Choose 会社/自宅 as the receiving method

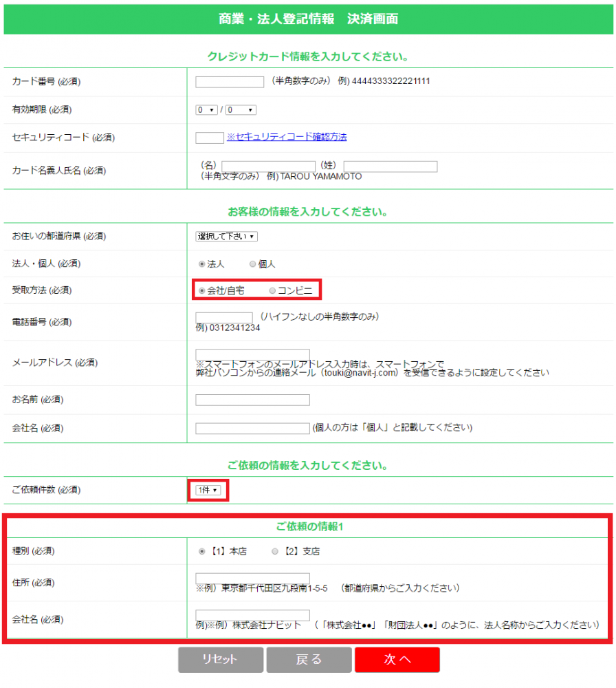(201, 291)
